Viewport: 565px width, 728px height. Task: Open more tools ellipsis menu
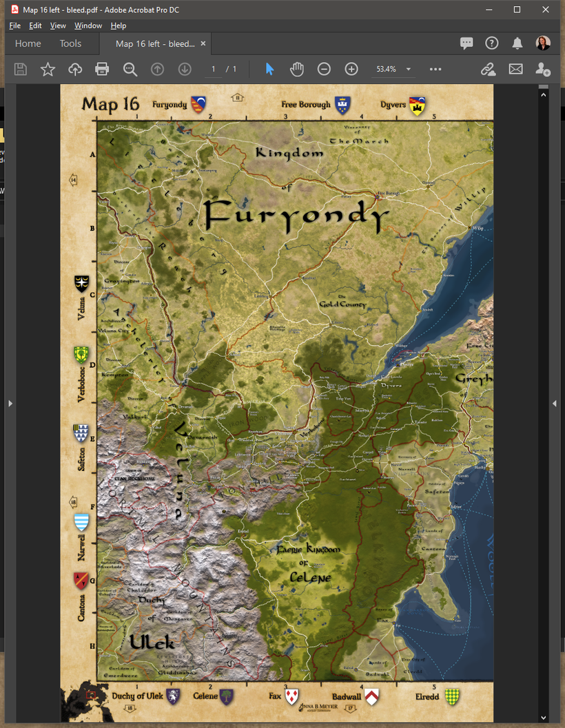(435, 69)
